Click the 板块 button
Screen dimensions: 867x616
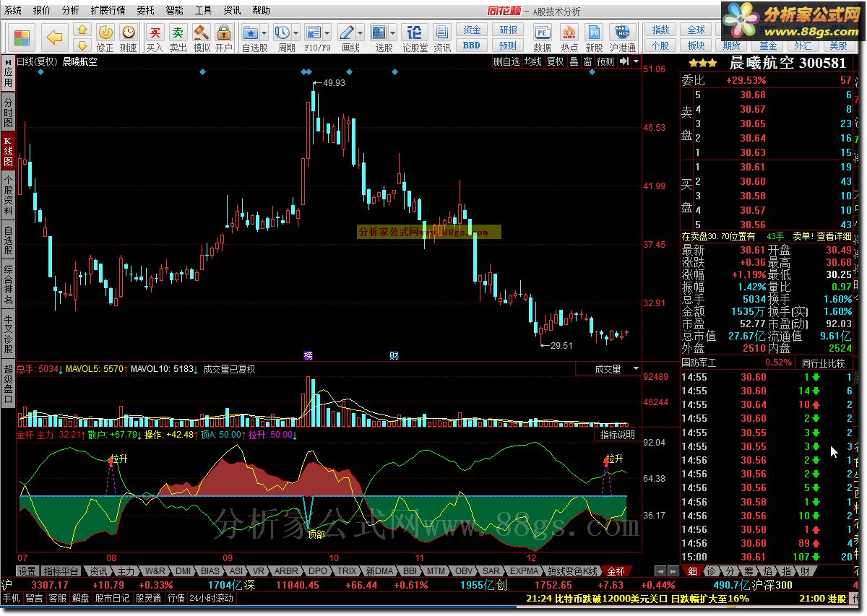(x=696, y=45)
